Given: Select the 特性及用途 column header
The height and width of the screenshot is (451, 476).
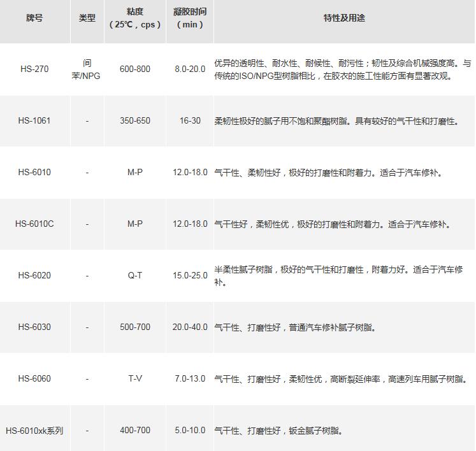Looking at the screenshot, I should (x=344, y=18).
